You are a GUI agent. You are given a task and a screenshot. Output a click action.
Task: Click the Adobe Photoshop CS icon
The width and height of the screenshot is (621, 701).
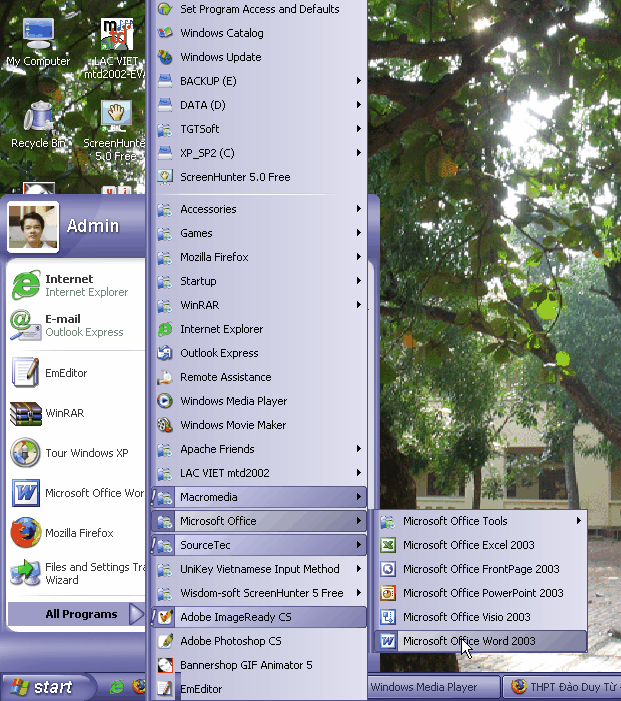pos(165,641)
